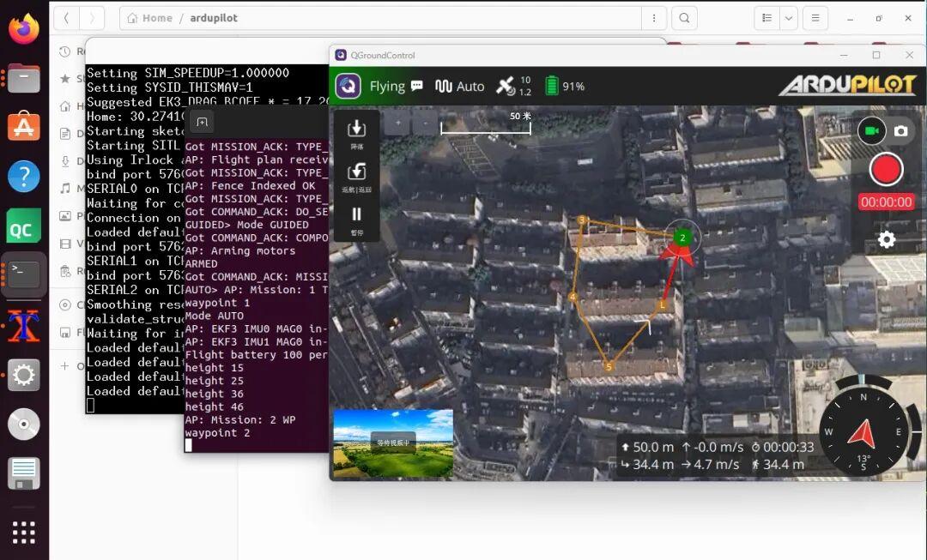Open QGroundControl QC dock icon
The image size is (927, 560).
click(24, 226)
